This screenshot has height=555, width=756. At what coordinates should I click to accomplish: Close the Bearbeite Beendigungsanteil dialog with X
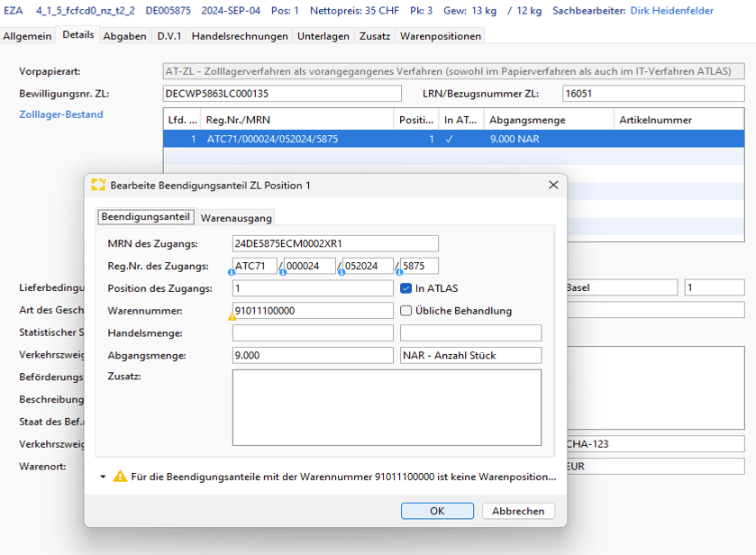(x=553, y=185)
